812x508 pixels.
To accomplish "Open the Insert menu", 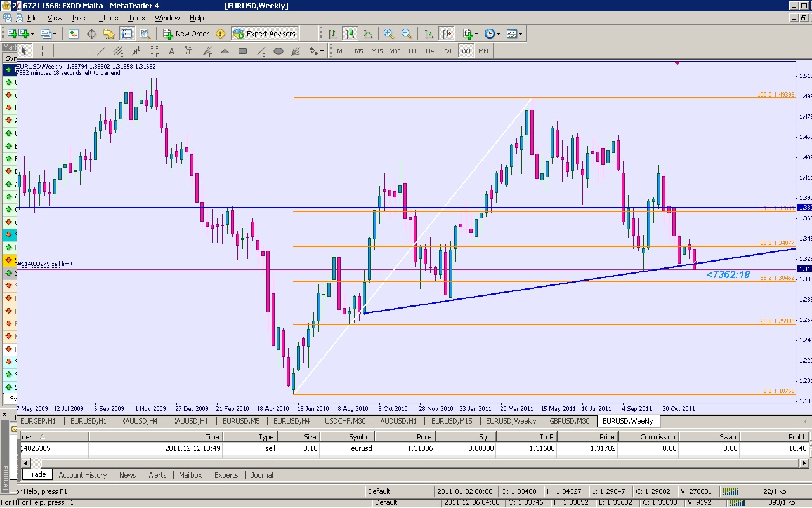I will (81, 18).
